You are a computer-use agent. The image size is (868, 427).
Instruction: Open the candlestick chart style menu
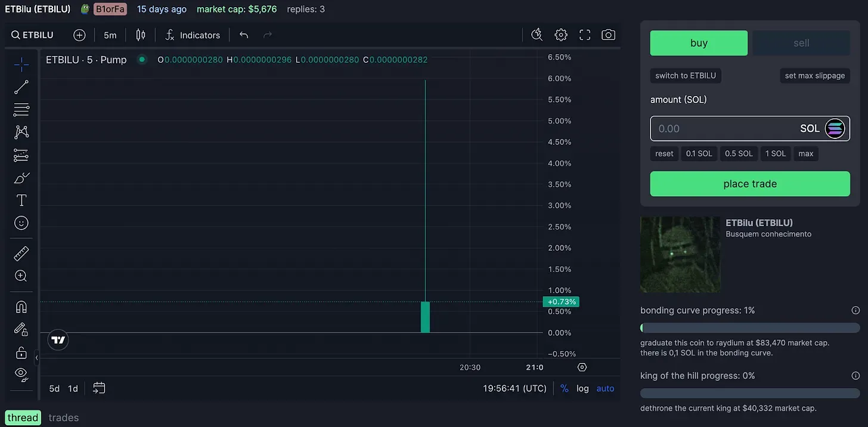(141, 35)
